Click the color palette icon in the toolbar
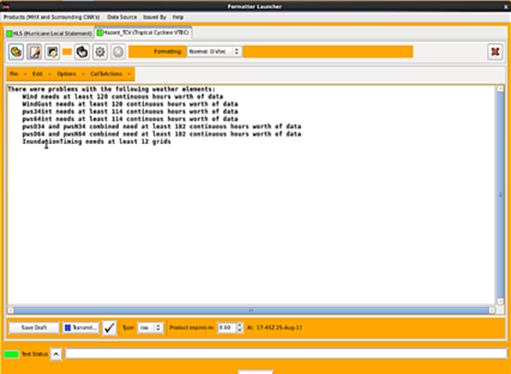Viewport: 511px width, 374px height. tap(16, 52)
